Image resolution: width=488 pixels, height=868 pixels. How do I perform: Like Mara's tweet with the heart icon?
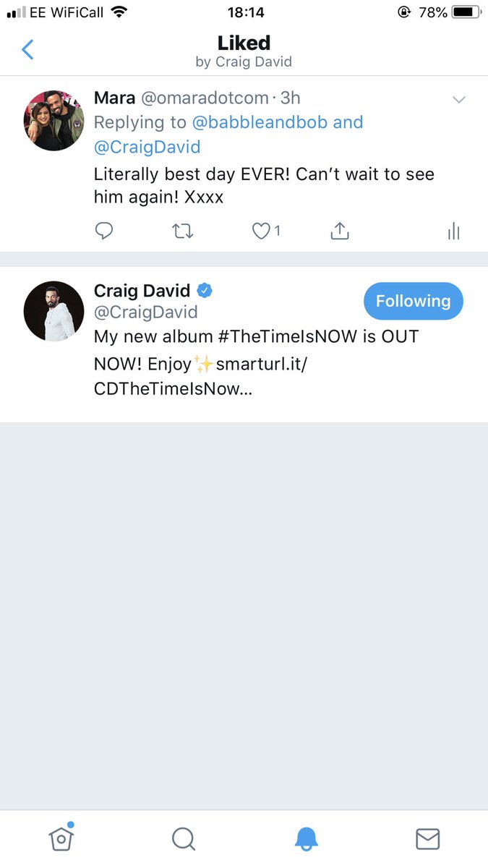(x=260, y=231)
